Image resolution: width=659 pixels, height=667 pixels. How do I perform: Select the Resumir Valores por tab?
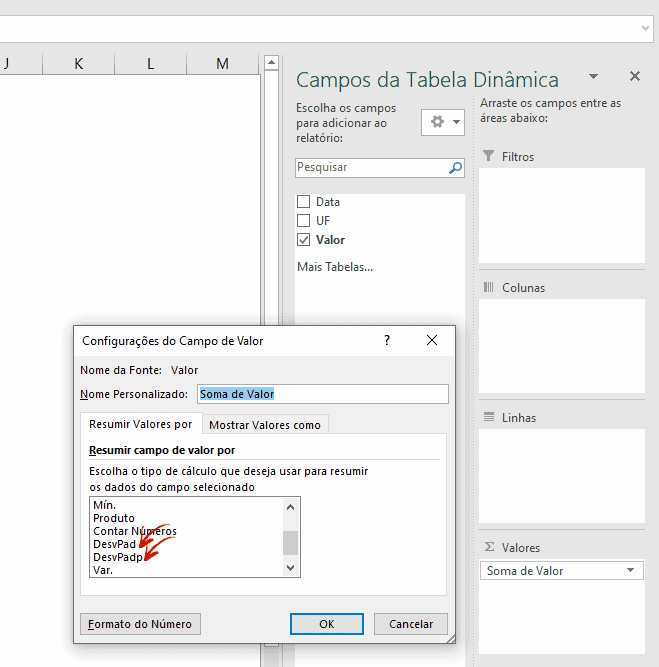pyautogui.click(x=141, y=424)
